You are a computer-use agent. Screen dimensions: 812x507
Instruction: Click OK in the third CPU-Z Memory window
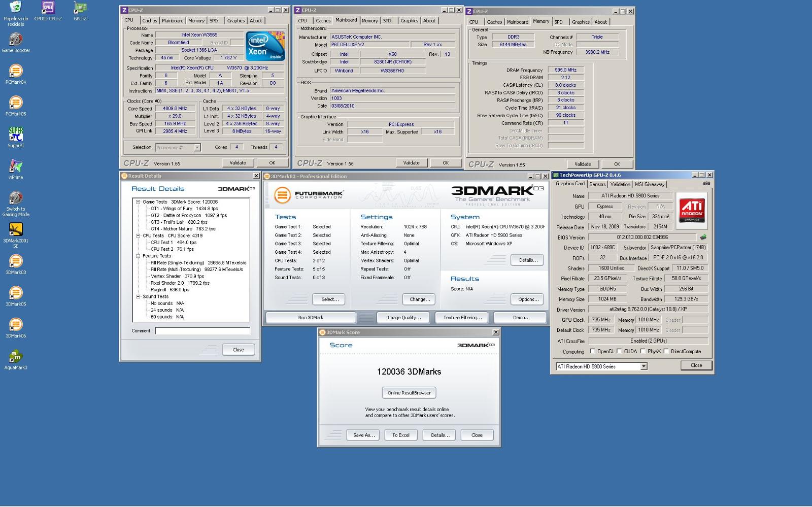coord(617,164)
